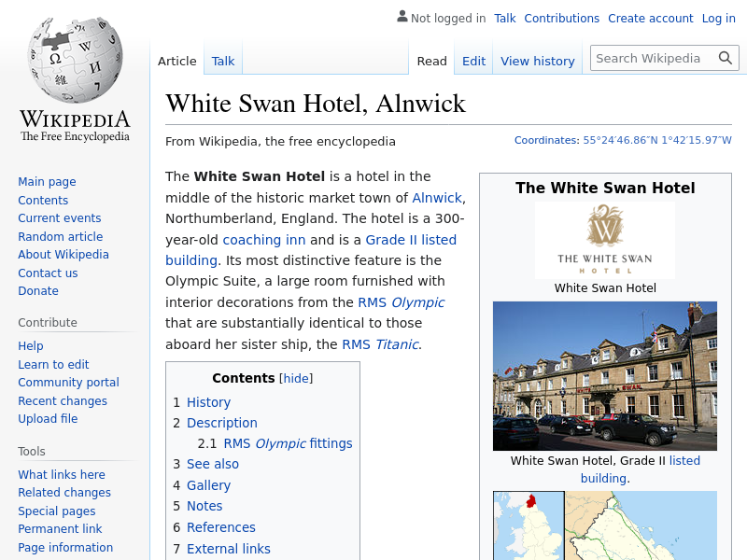Open the coaching inn link
Viewport: 747px width, 560px height.
coord(264,240)
